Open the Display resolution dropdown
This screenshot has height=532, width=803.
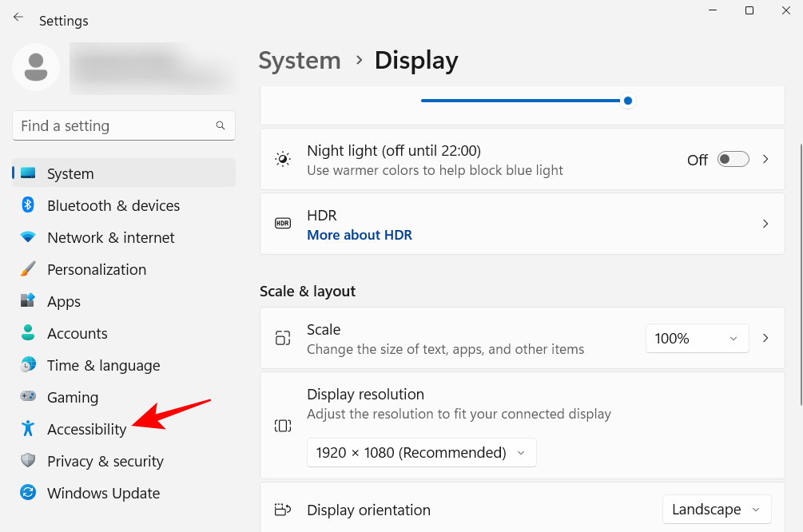421,452
